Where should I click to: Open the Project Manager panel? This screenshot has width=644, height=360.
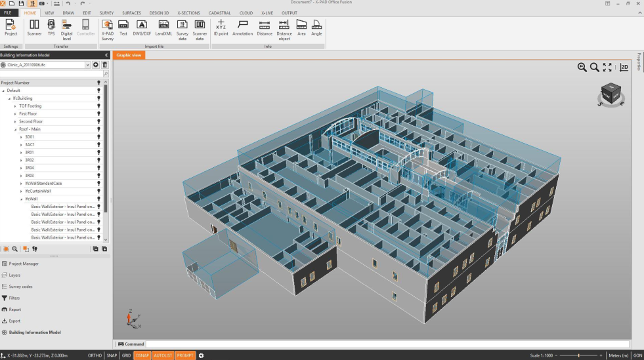23,264
